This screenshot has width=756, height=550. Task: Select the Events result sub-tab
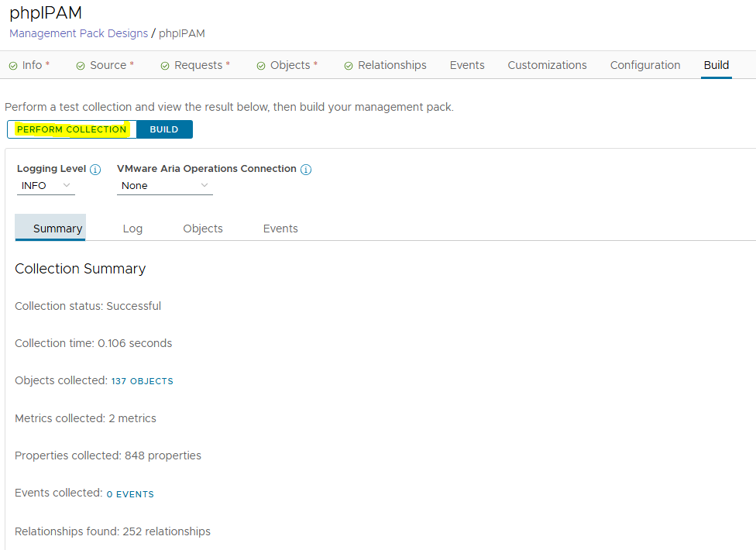280,229
